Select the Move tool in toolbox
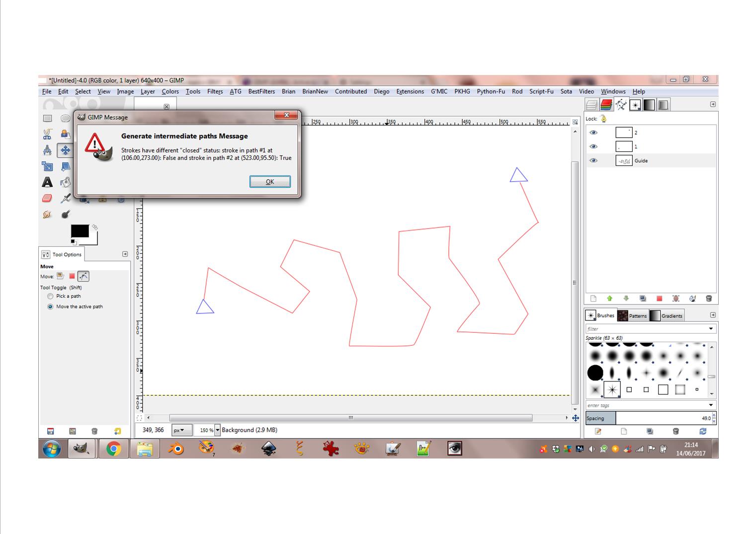Image resolution: width=756 pixels, height=534 pixels. point(65,150)
